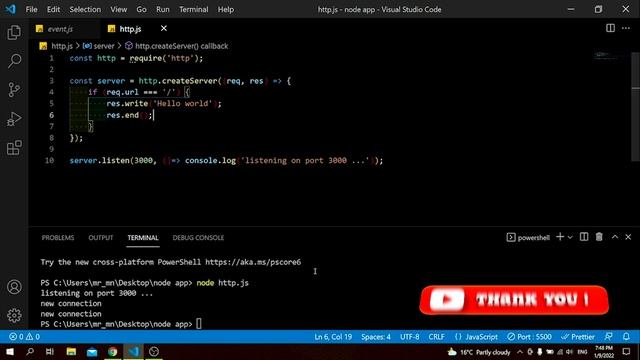This screenshot has width=640, height=360.
Task: Change indentation via Spaces: 4
Action: 376,337
